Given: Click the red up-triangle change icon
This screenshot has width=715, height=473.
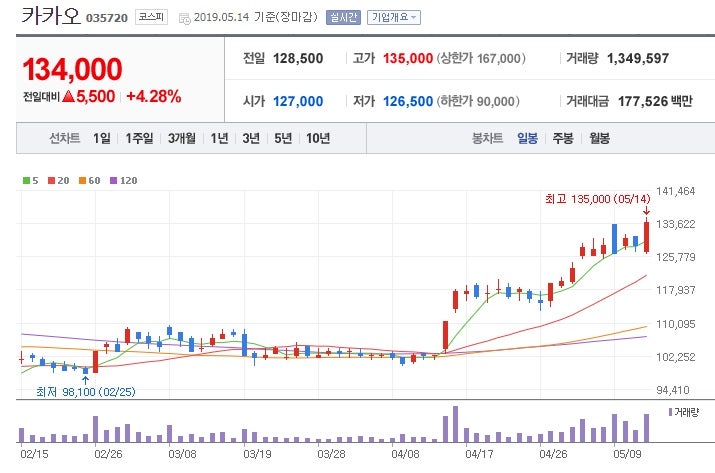Looking at the screenshot, I should pos(68,96).
